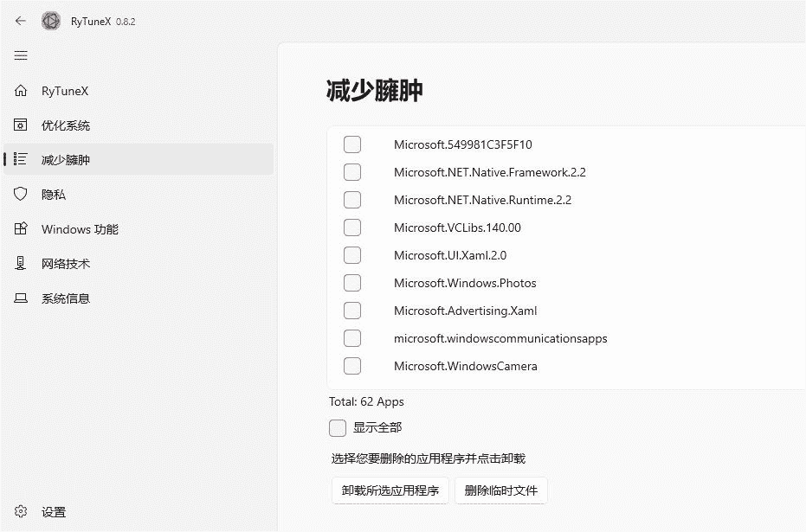Select the Microsoft.UI.Xaml.2.0 checkbox

point(352,254)
